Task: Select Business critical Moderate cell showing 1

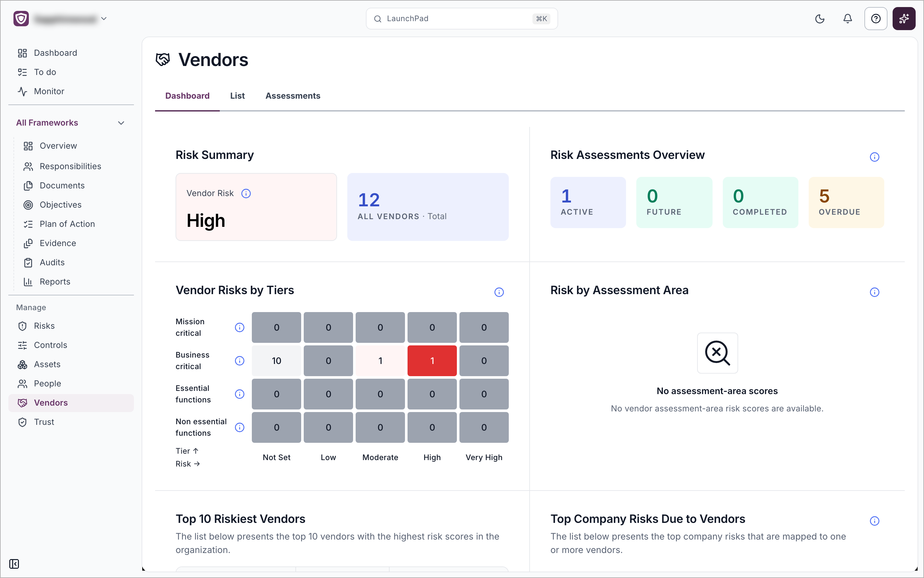Action: coord(380,361)
